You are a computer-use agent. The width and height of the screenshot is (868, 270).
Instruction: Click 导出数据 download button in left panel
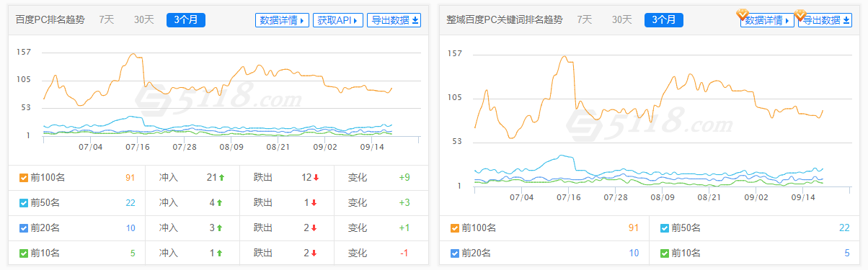(394, 20)
